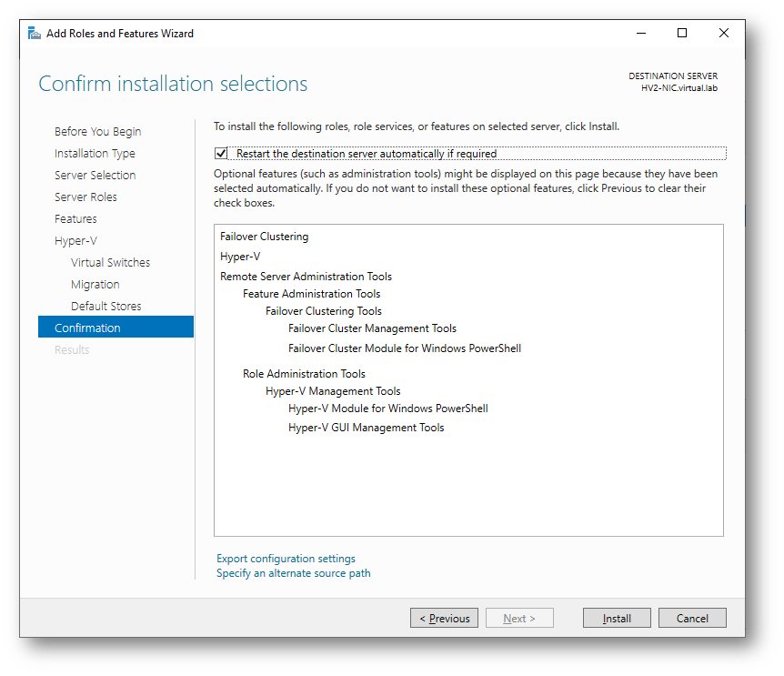Select the highlighted Confirmation step
Screen dimensions: 784x676
click(116, 327)
